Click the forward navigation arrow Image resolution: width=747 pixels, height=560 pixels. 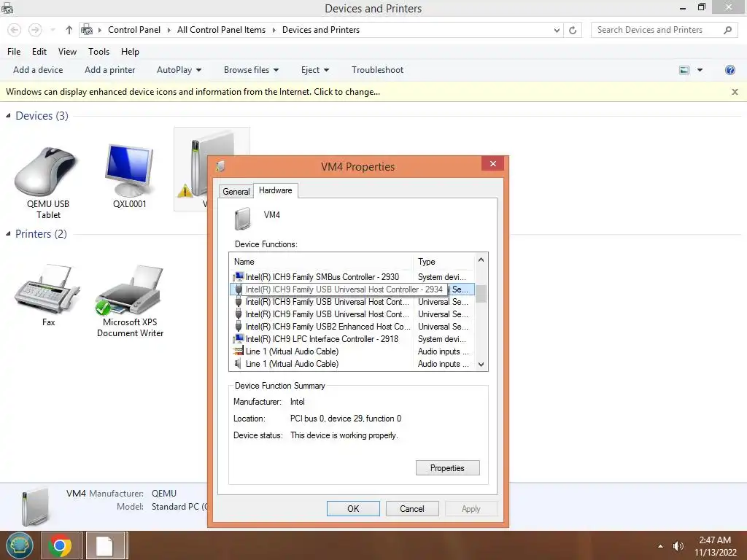(x=35, y=30)
